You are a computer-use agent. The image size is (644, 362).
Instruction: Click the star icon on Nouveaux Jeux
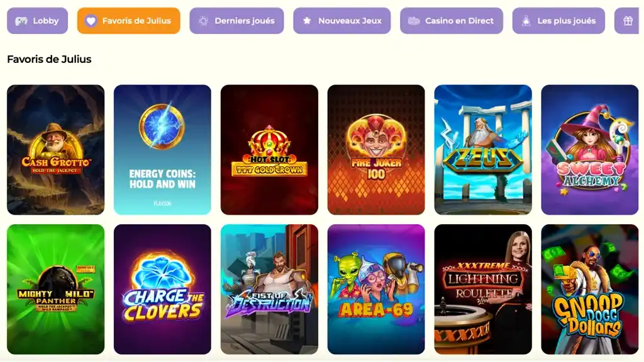[307, 21]
